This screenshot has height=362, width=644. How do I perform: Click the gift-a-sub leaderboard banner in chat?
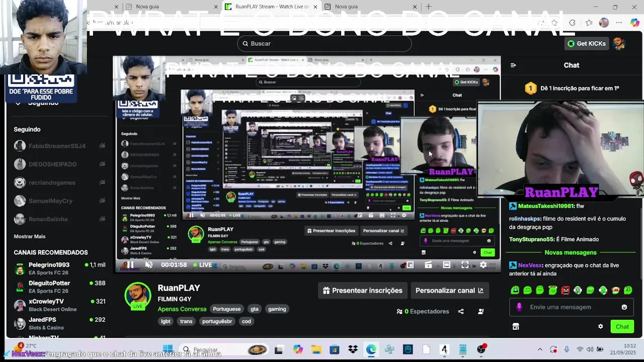572,88
